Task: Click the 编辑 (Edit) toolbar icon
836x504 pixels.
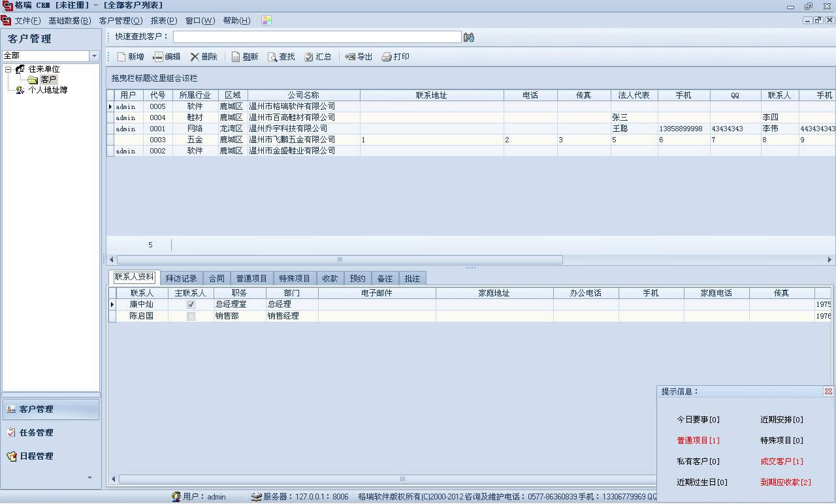Action: (x=158, y=57)
